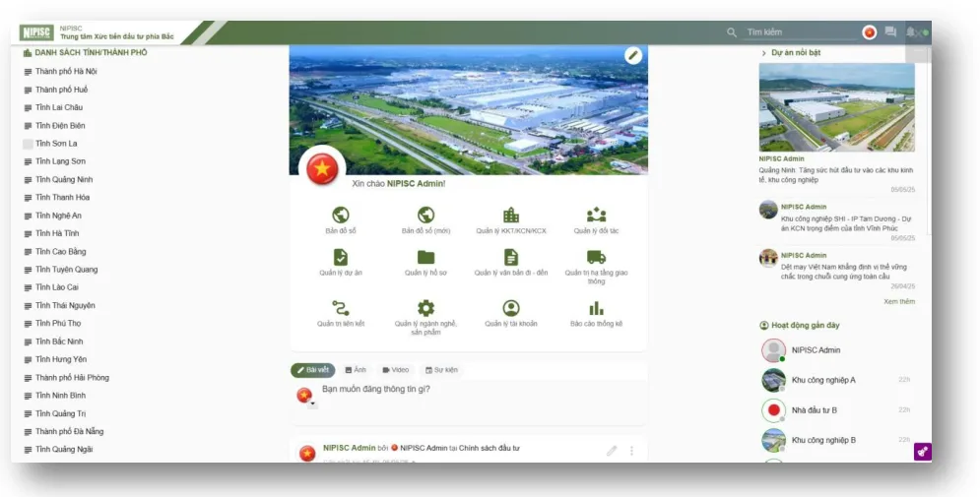Image resolution: width=980 pixels, height=497 pixels.
Task: Open Khu công nghiệp SHI - IP Tam Dương article
Action: 846,223
